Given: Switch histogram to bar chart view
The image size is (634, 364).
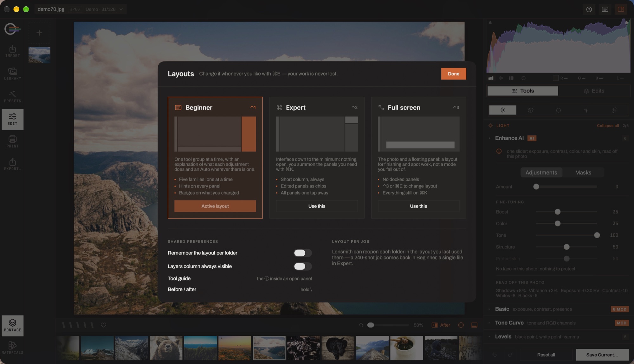Looking at the screenshot, I should coord(491,78).
